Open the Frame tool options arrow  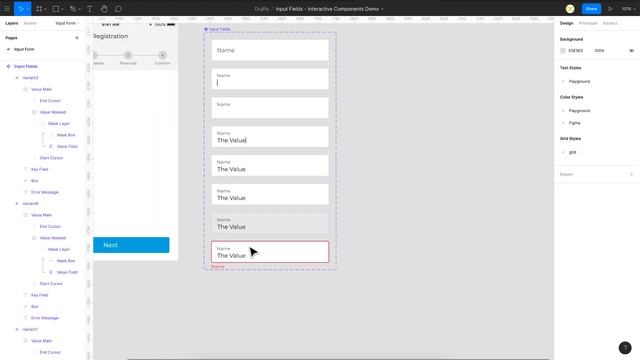(45, 9)
